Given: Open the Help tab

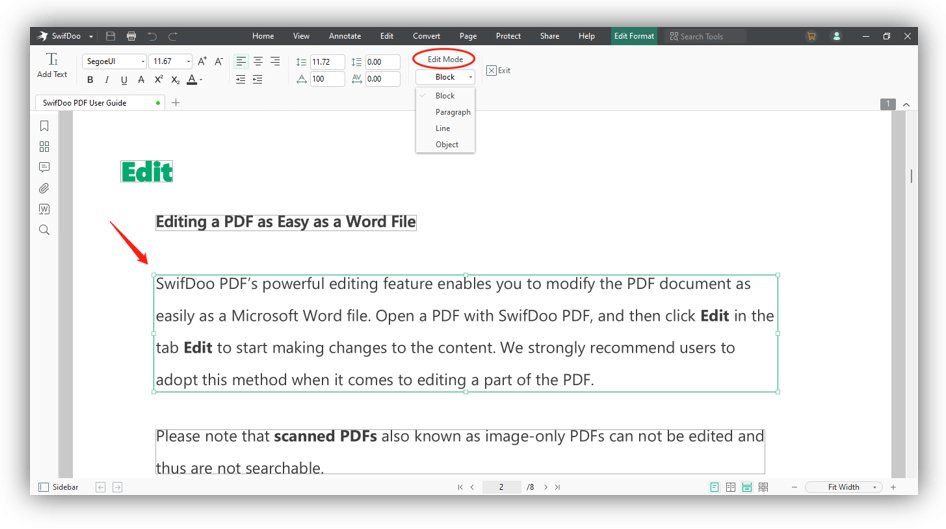Looking at the screenshot, I should (x=586, y=36).
